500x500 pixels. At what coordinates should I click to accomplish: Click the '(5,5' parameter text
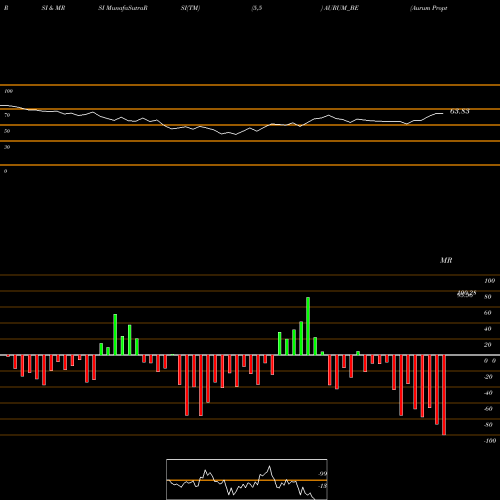257,8
